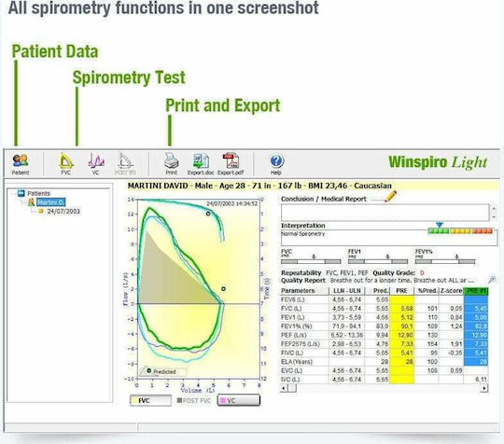504x444 pixels.
Task: Open the Patient data icon
Action: click(21, 164)
